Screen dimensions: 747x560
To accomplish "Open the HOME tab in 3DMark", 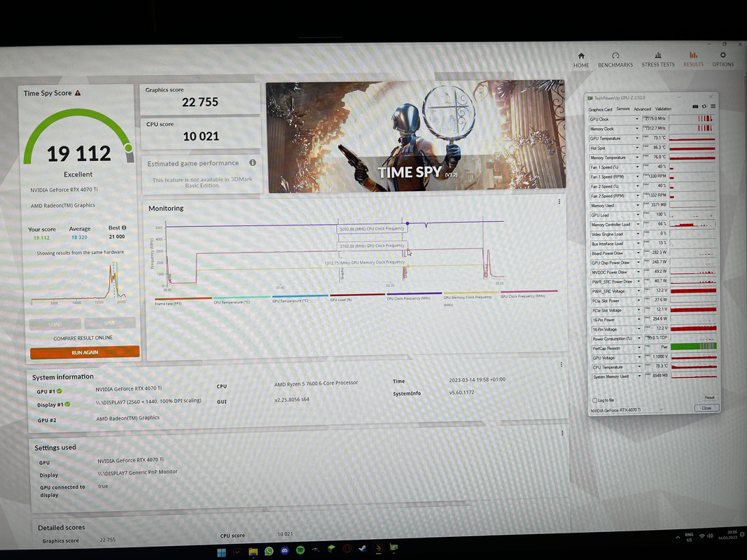I will tap(581, 60).
